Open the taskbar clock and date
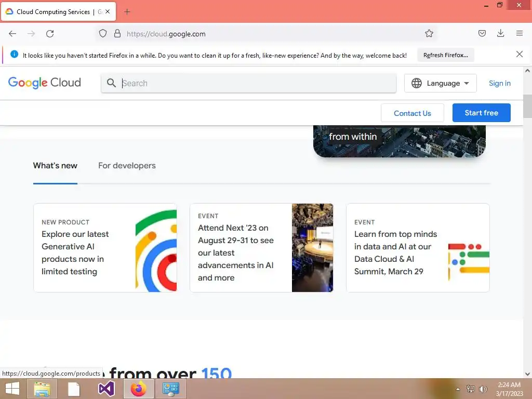The height and width of the screenshot is (399, 532). pos(509,389)
